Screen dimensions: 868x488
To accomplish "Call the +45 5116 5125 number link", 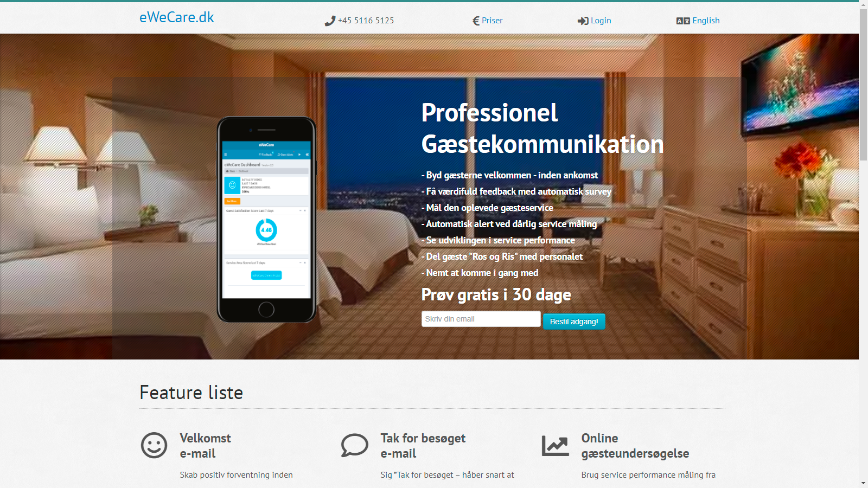I will click(x=366, y=21).
